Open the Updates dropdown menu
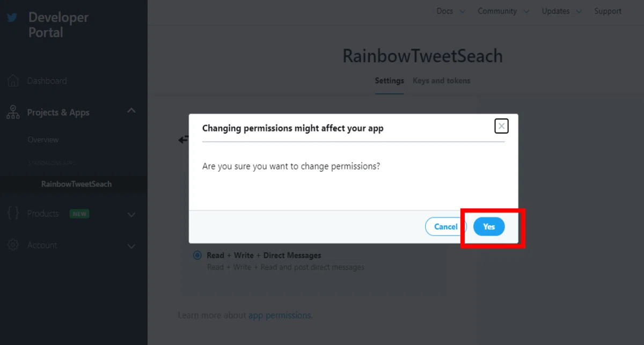Viewport: 644px width, 345px height. coord(561,11)
